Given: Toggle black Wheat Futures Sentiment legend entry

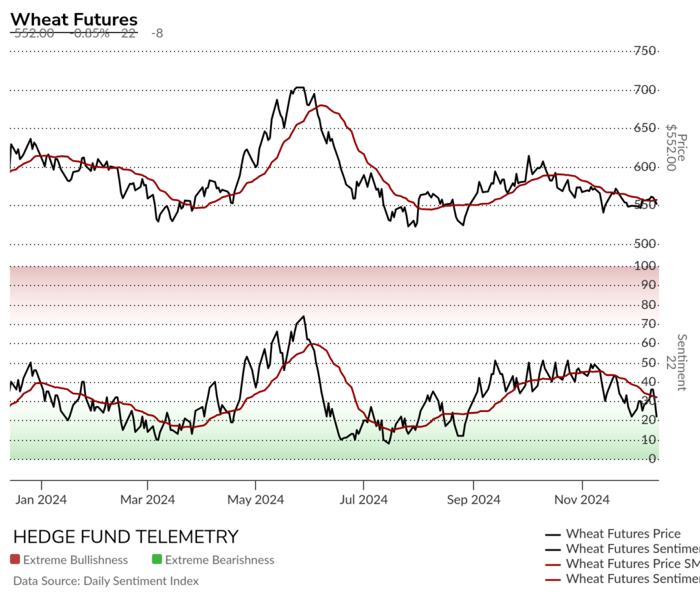Looking at the screenshot, I should [x=623, y=549].
